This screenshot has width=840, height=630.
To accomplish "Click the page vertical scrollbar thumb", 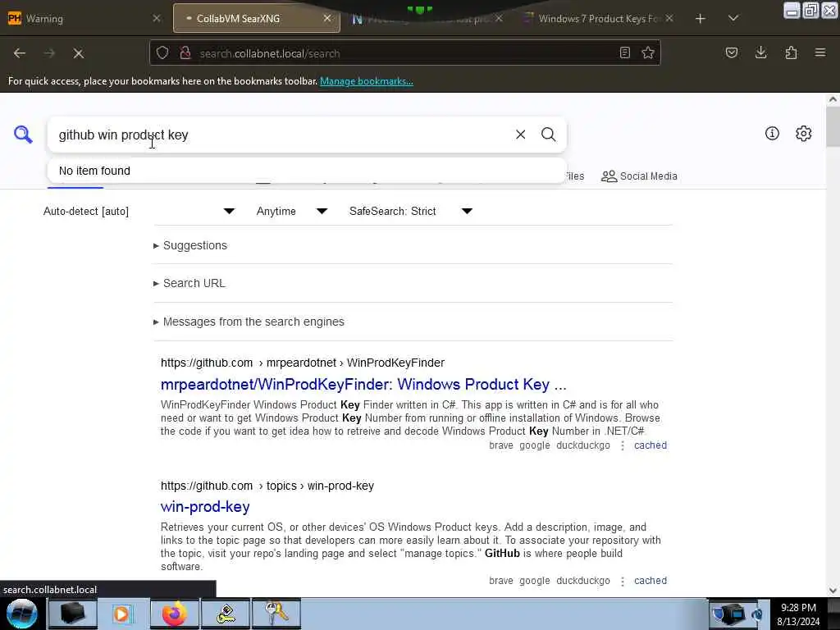I will point(833,126).
